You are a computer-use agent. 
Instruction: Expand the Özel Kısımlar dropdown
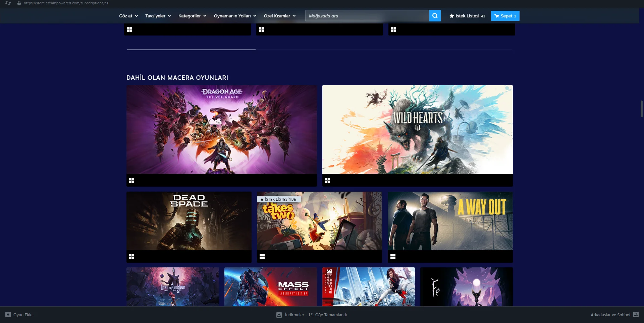(x=280, y=16)
